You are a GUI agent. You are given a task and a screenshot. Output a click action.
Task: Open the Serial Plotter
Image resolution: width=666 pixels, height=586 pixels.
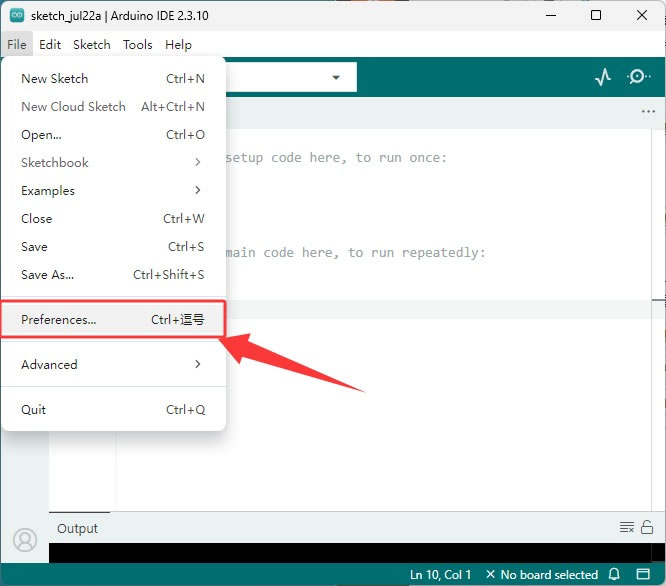pyautogui.click(x=603, y=77)
